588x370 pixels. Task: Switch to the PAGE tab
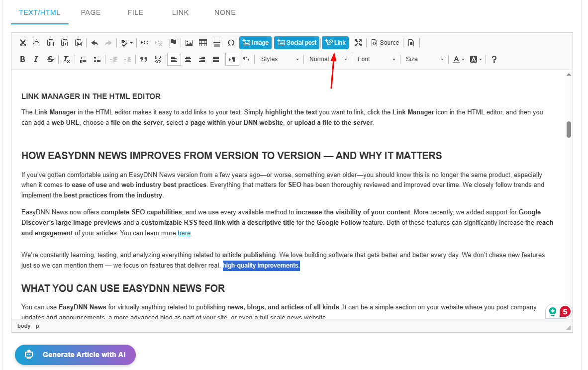click(x=91, y=12)
